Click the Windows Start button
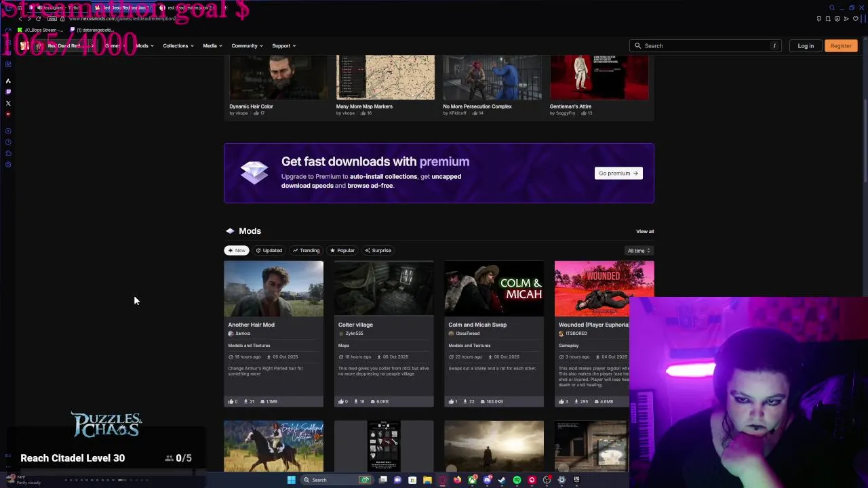Viewport: 868px width, 488px height. [292, 480]
